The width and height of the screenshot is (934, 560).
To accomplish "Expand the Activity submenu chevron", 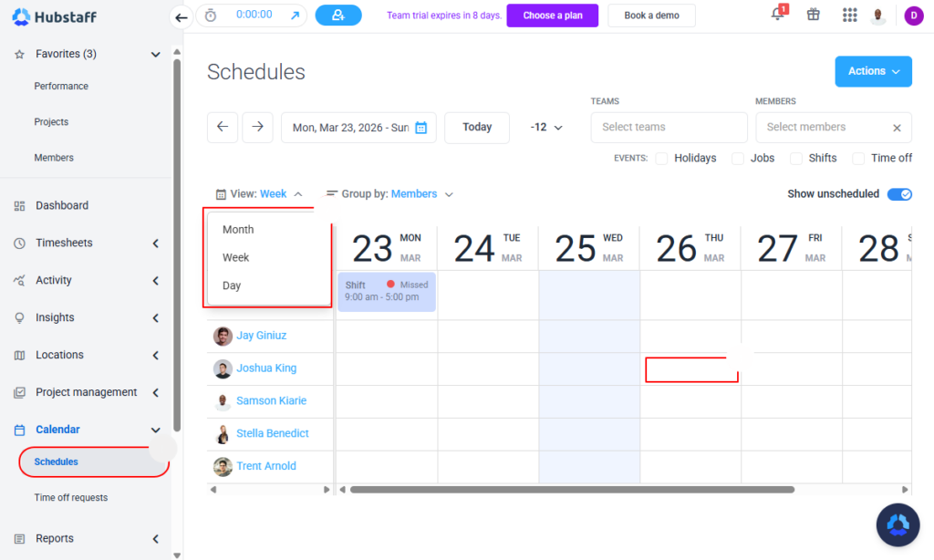I will tap(155, 281).
